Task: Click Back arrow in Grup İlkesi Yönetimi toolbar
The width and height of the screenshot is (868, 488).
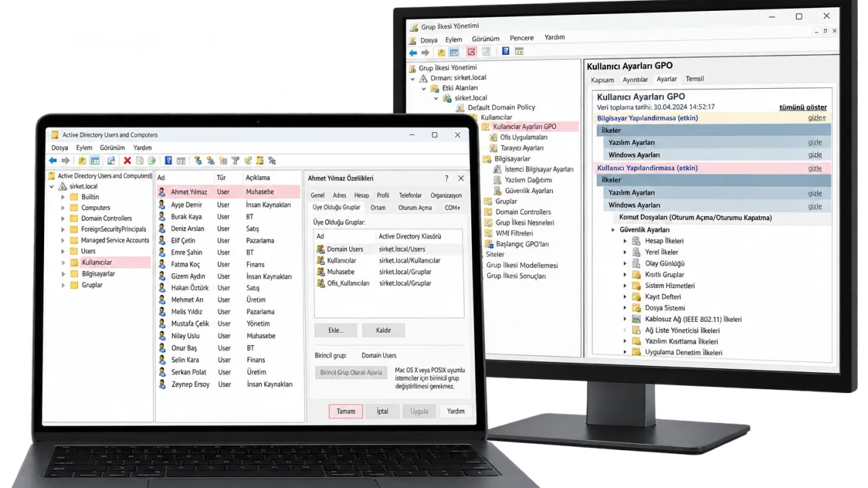Action: click(413, 52)
